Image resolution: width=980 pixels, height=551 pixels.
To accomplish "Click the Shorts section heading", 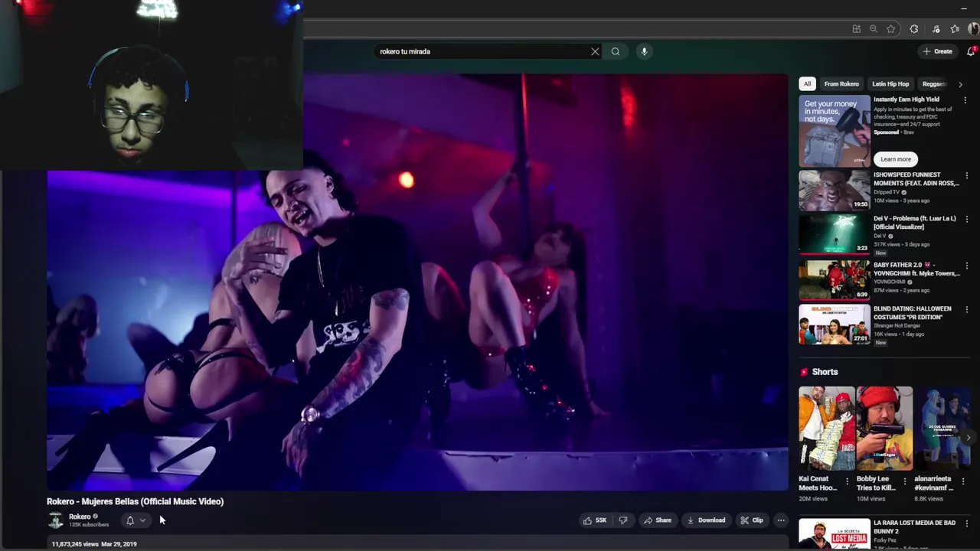I will click(x=825, y=372).
